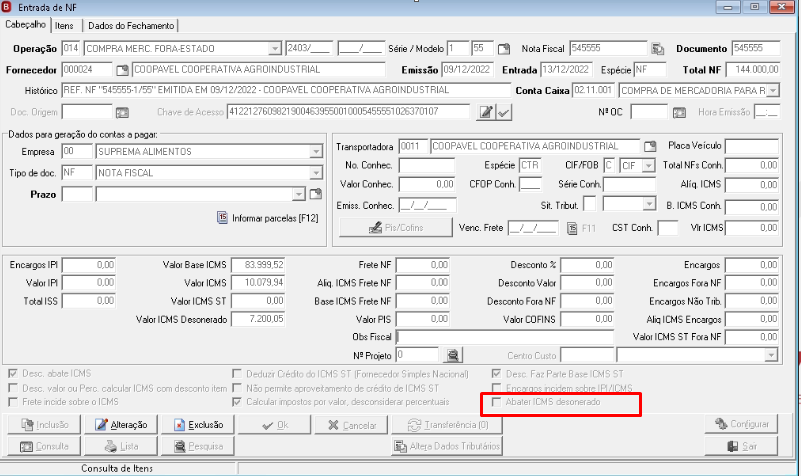
Task: Click the Ok button
Action: coord(274,424)
